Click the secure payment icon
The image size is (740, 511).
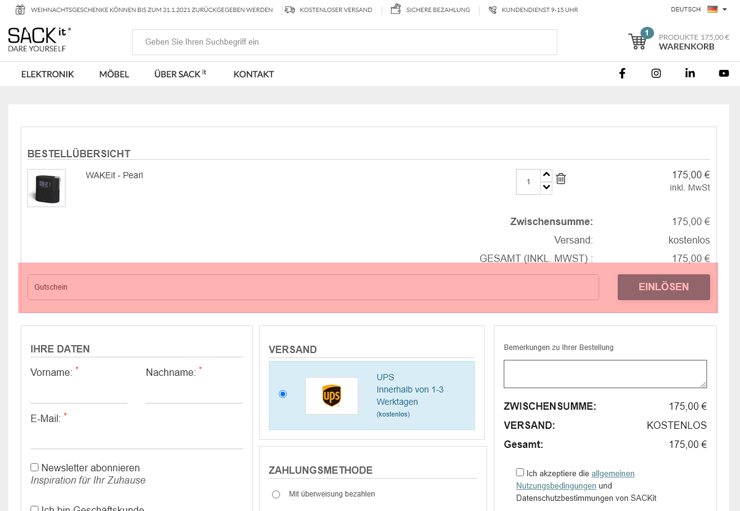pos(395,9)
